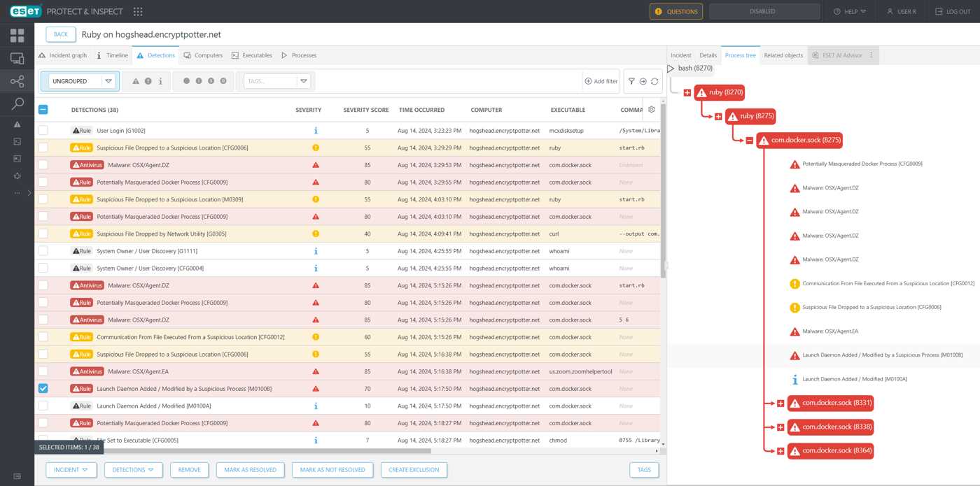
Task: Open table column settings gear icon
Action: (651, 110)
